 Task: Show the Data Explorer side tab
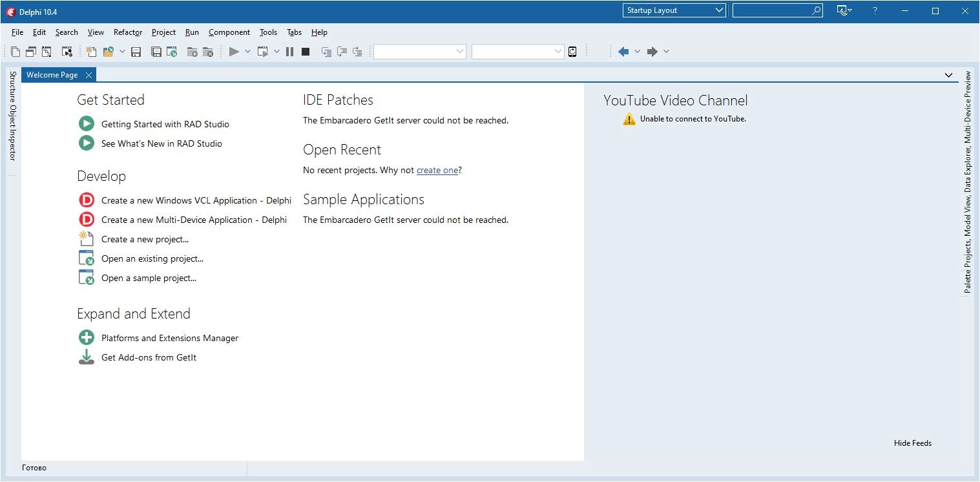(967, 172)
